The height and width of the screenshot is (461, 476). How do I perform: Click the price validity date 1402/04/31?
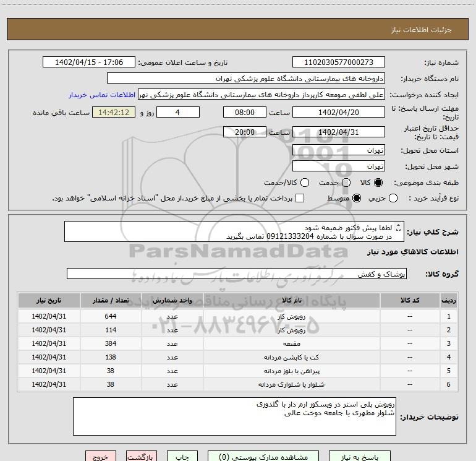[x=339, y=132]
